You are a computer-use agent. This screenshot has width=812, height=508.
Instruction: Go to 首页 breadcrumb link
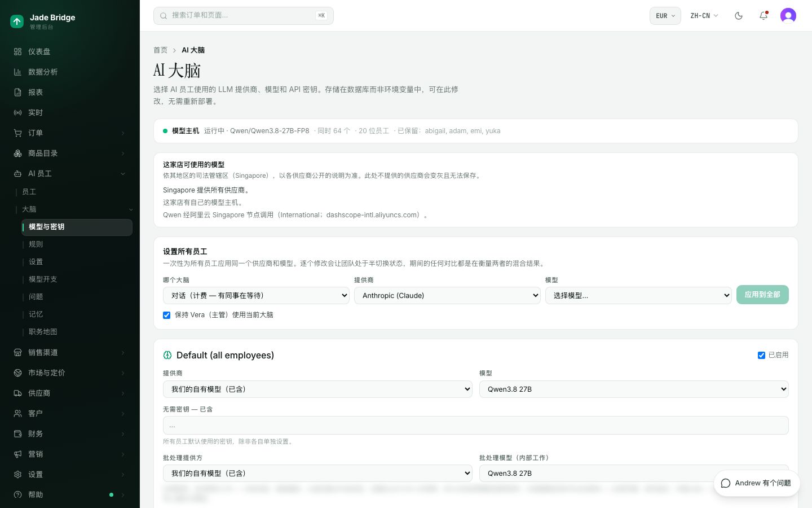(x=160, y=50)
